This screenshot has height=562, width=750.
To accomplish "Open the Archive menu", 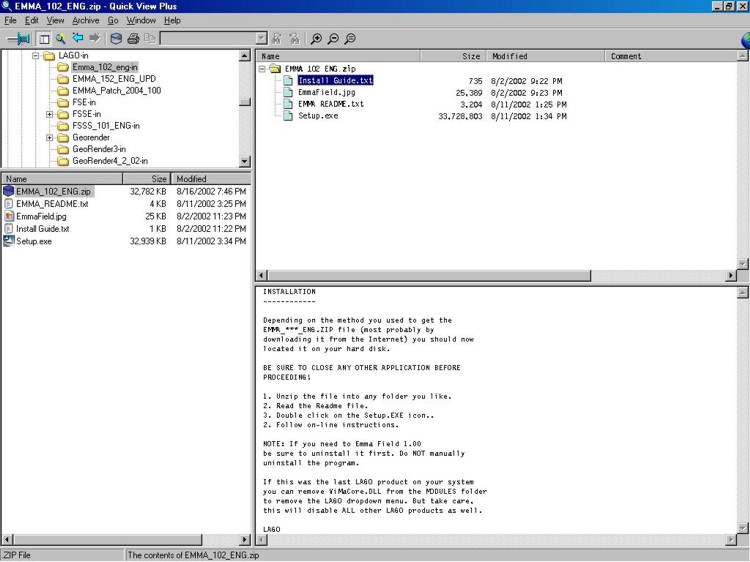I will 86,21.
